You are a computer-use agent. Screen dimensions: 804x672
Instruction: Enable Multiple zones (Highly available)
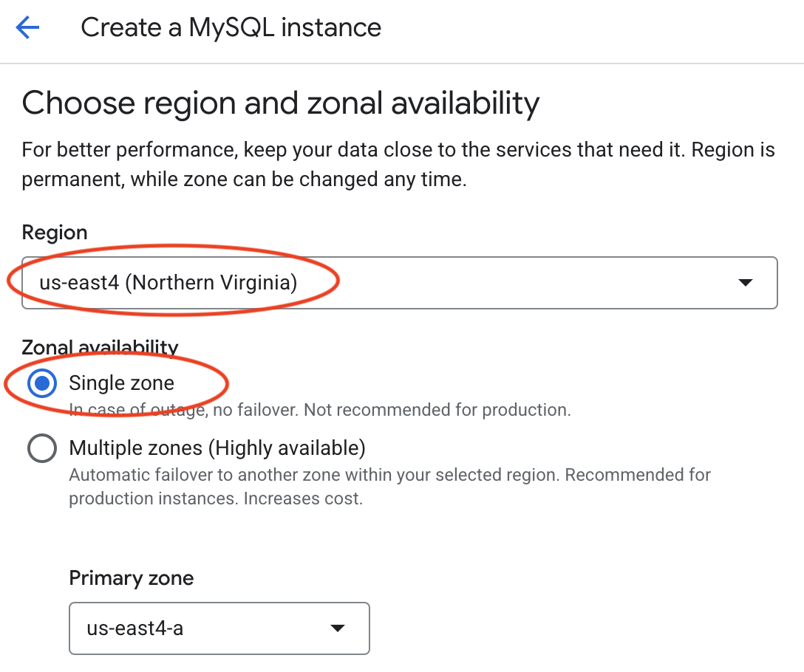point(43,448)
